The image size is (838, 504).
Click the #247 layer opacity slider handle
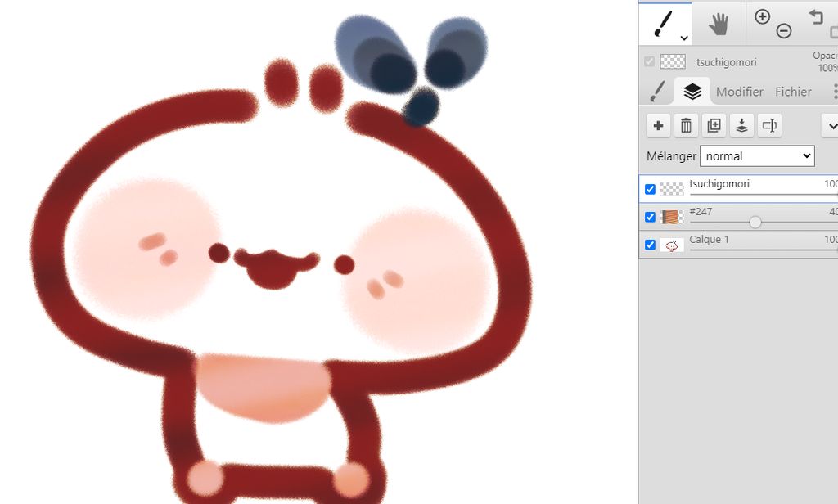click(755, 222)
